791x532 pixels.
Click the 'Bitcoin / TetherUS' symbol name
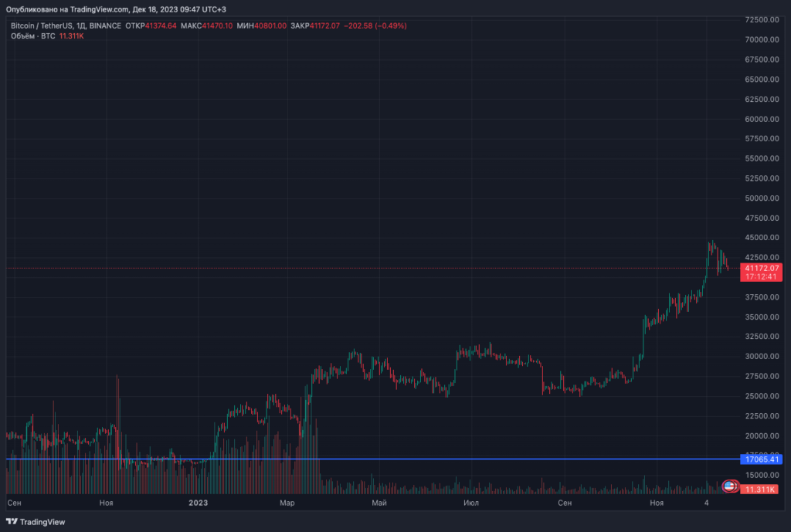(x=43, y=25)
